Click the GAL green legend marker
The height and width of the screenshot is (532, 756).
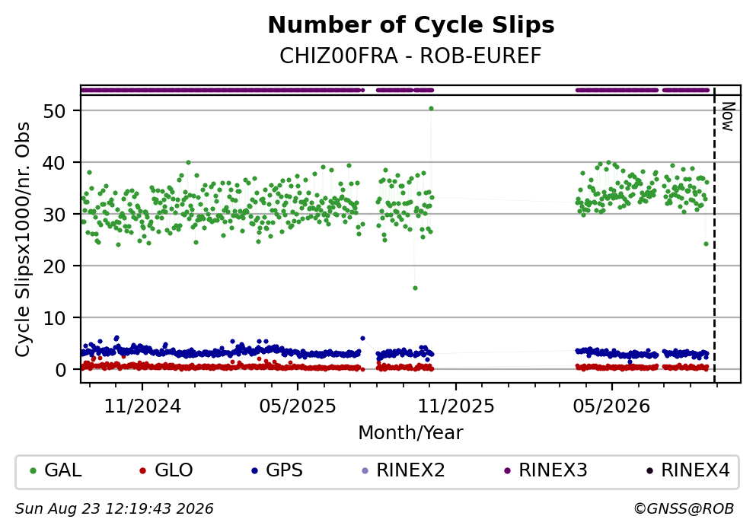point(33,471)
